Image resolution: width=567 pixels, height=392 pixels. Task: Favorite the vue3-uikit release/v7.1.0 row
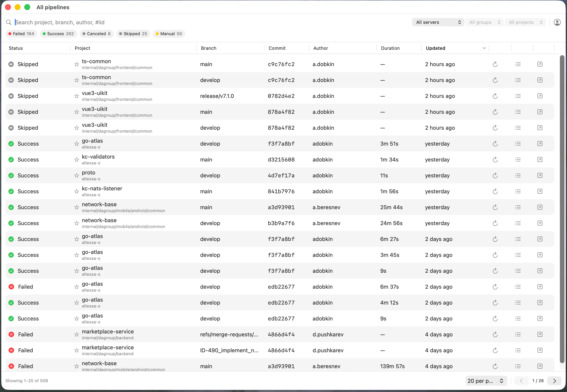coord(76,96)
